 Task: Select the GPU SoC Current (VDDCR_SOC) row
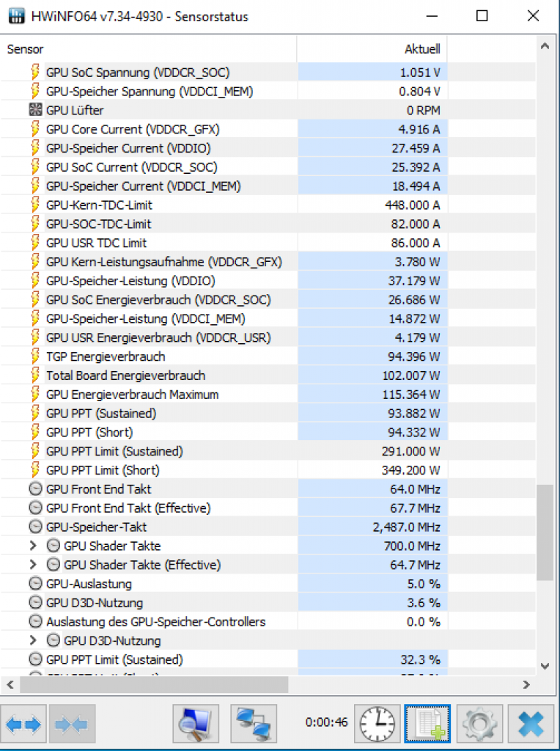point(268,166)
